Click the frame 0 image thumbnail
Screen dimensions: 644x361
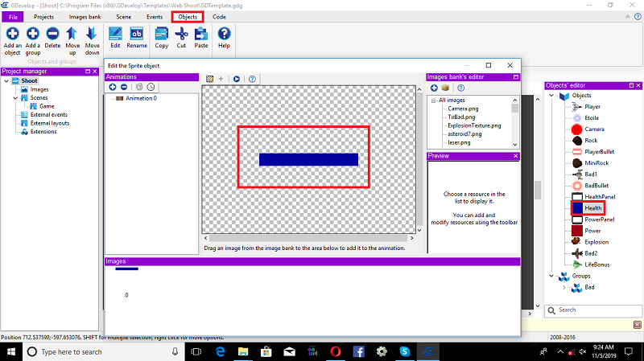coord(126,269)
